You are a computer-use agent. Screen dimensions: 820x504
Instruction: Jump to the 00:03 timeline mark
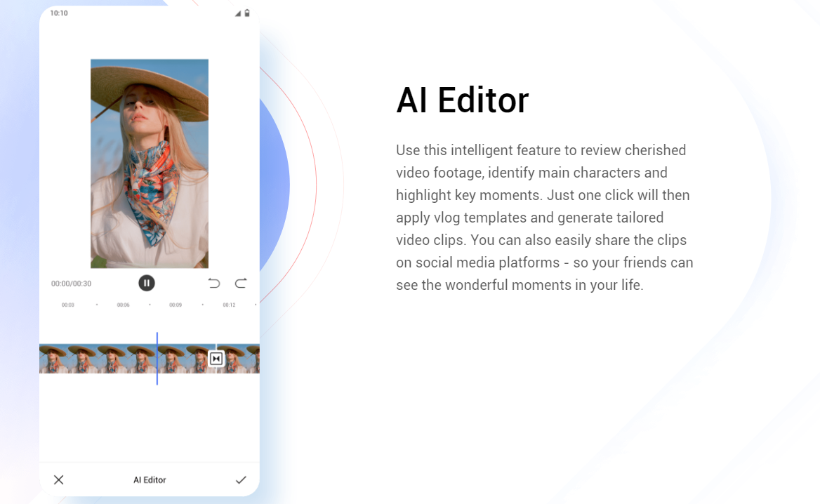tap(68, 305)
